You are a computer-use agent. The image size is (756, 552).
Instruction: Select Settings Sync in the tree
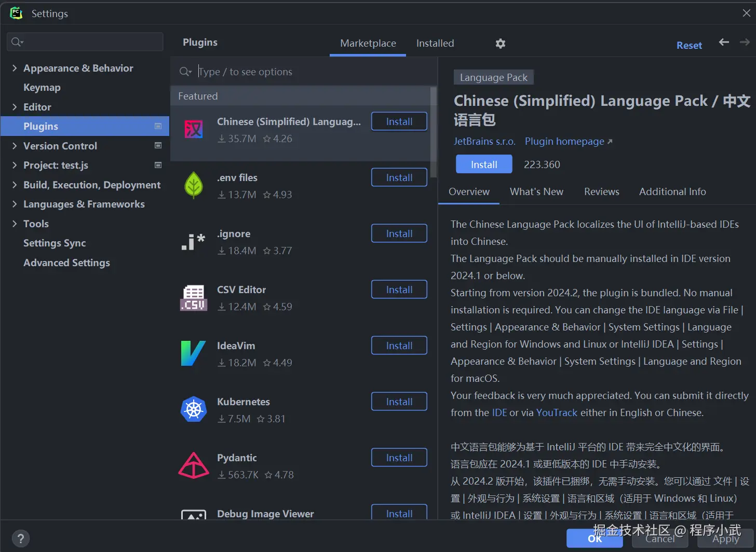(x=55, y=243)
